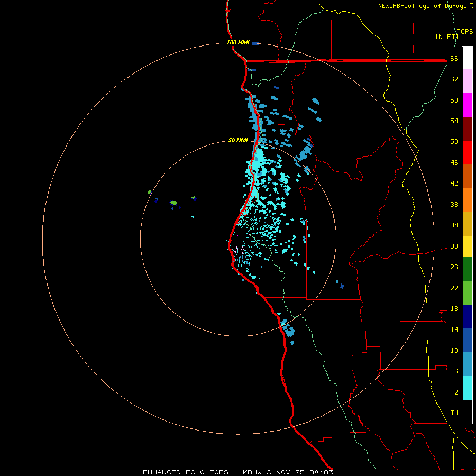Pick the light steel-blue legend swatch
476x476 pixels.
[x=467, y=363]
